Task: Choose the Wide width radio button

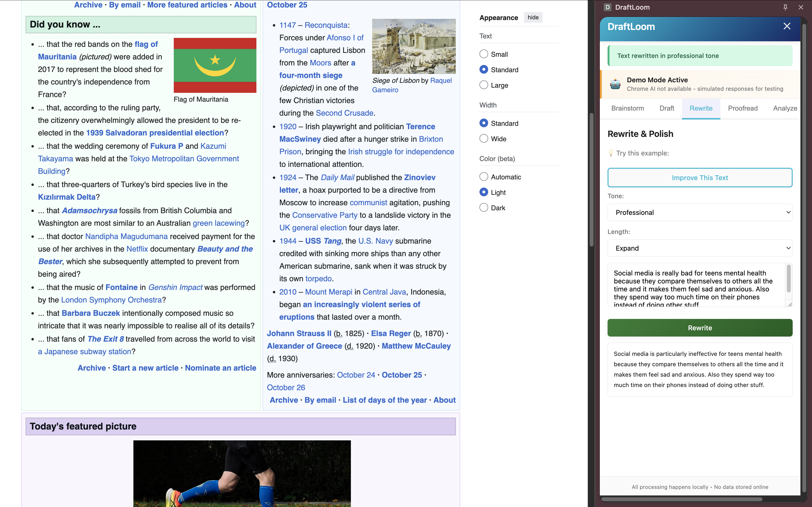Action: [x=484, y=139]
